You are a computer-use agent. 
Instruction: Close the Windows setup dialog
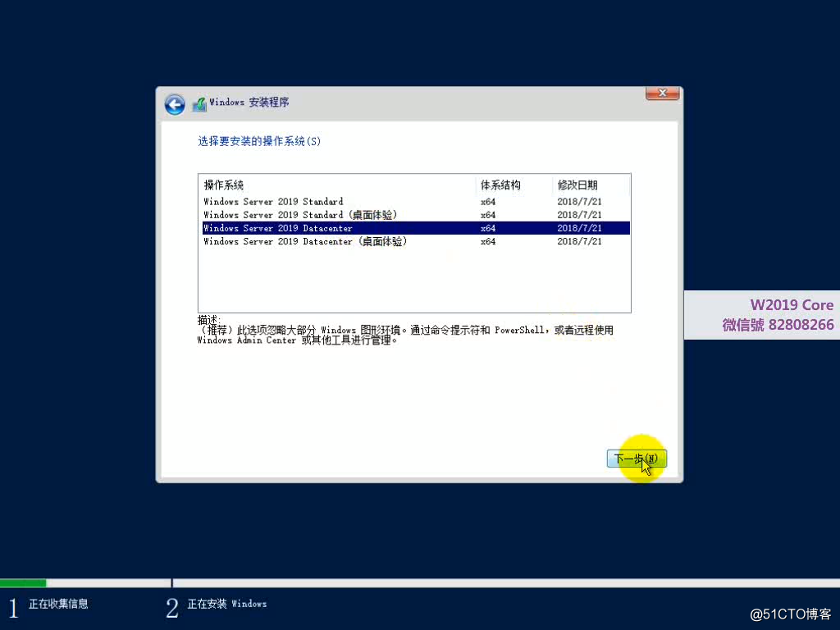(662, 94)
